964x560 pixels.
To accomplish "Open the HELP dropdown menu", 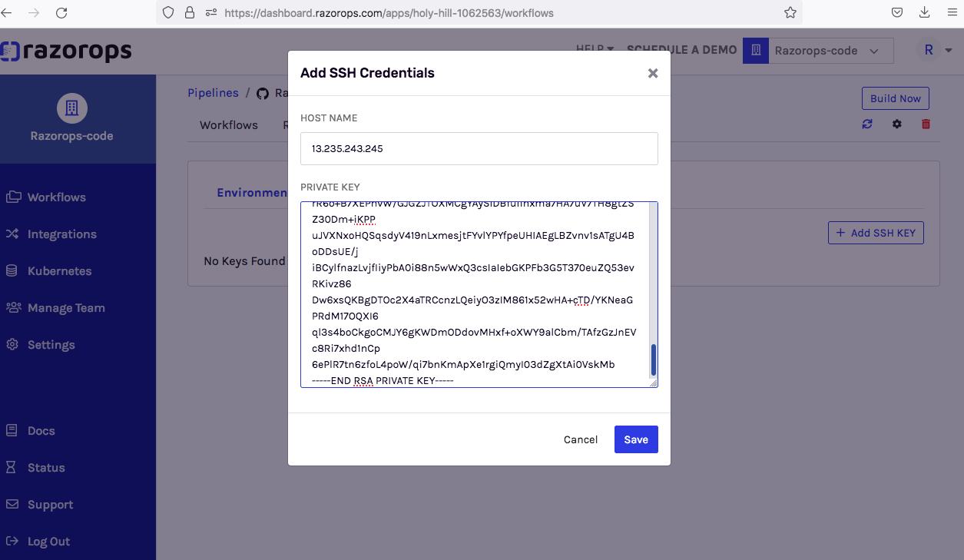I will (595, 49).
